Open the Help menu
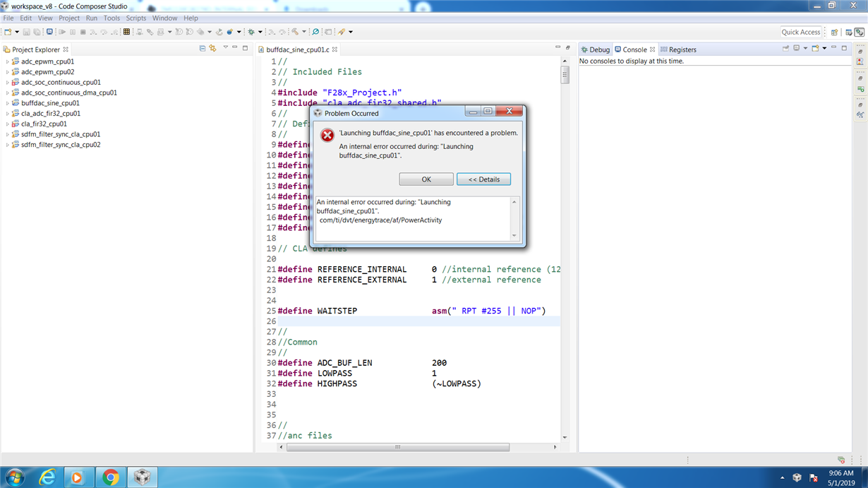 click(x=191, y=18)
